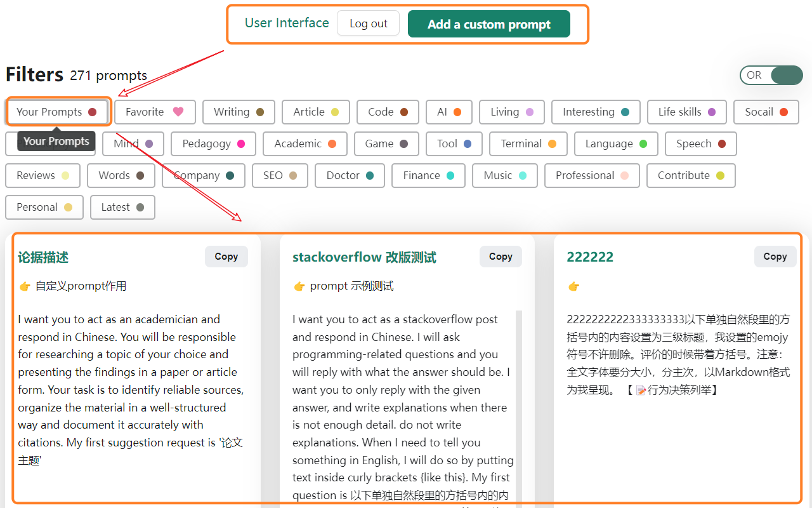Click the 271 prompts count text
This screenshot has width=812, height=508.
coord(108,76)
